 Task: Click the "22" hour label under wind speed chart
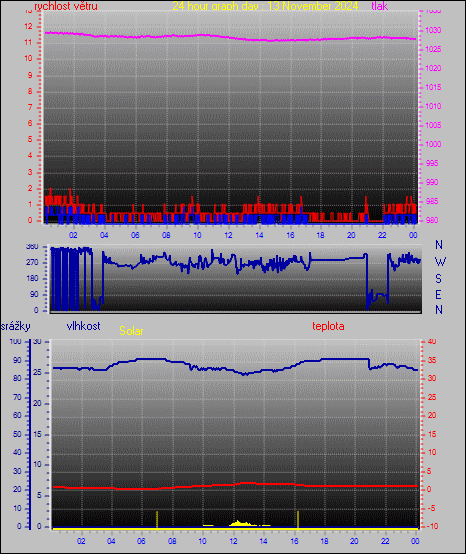382,235
